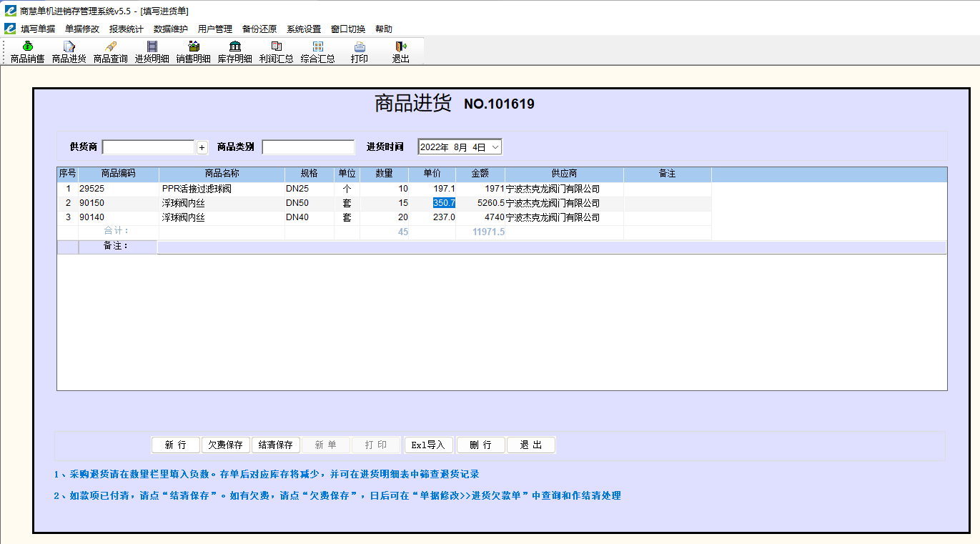Click the 商品编码 column header

[x=119, y=174]
